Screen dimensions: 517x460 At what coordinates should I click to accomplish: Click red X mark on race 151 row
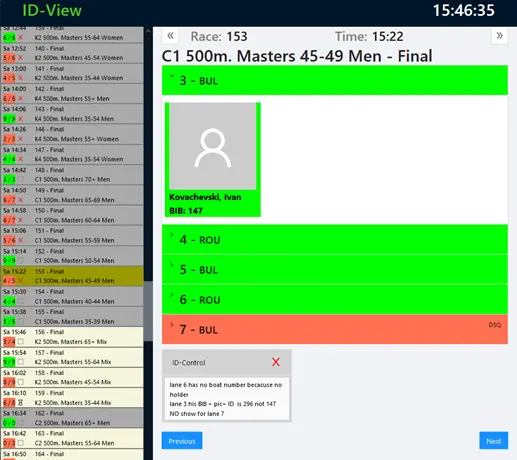(20, 240)
